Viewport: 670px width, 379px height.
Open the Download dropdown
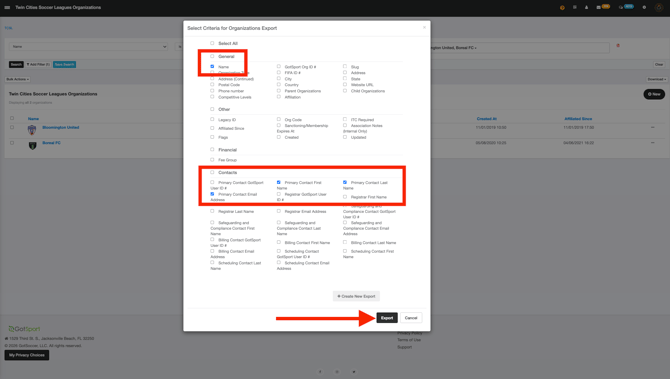coord(656,79)
